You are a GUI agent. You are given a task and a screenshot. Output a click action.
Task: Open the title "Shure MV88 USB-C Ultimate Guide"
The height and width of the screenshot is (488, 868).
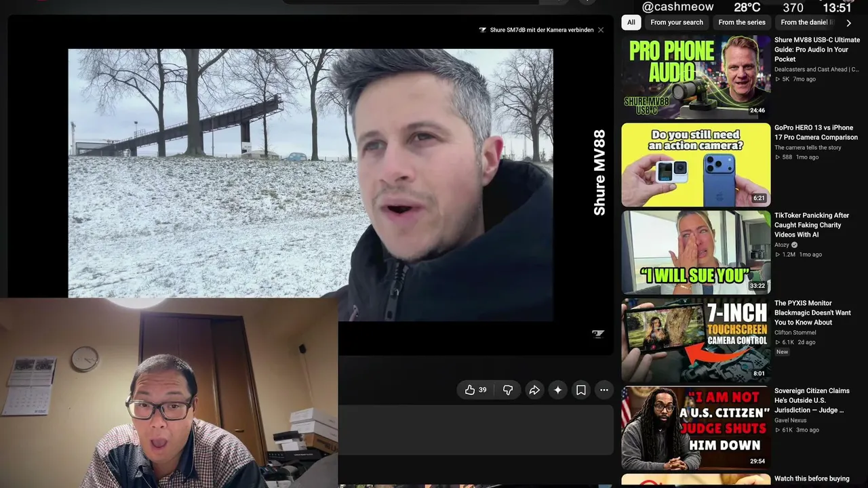817,49
